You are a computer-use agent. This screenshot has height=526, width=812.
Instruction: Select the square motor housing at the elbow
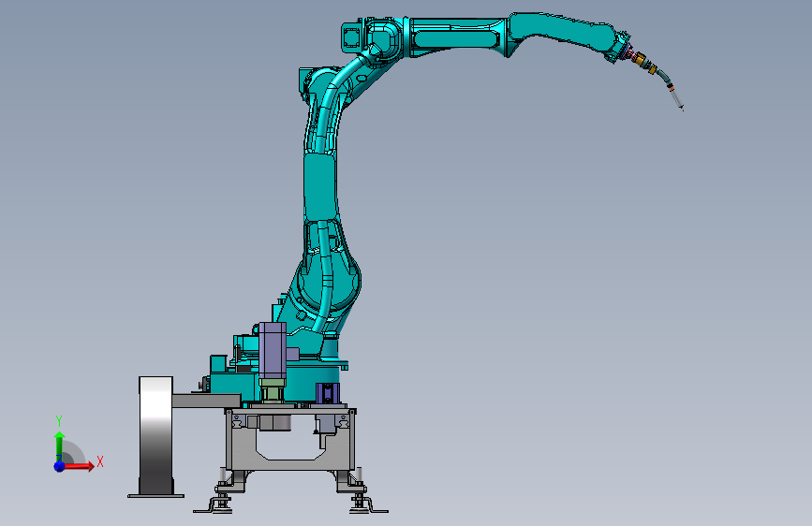[x=353, y=37]
